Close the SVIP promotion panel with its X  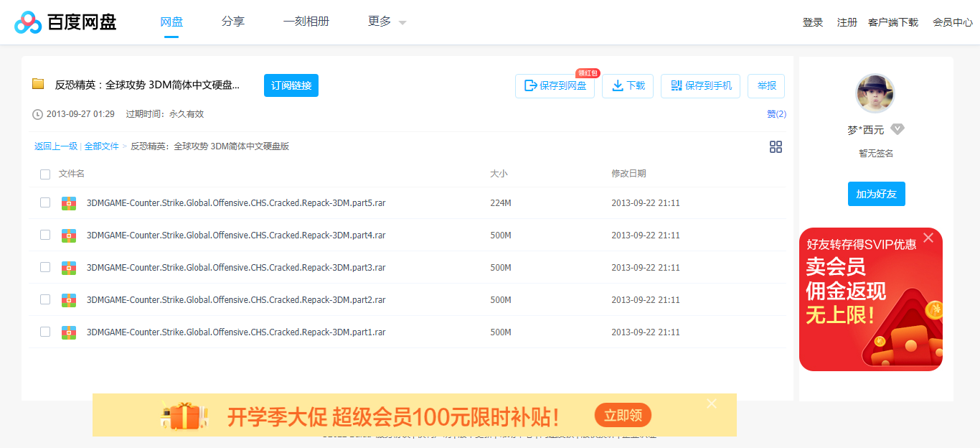coord(928,238)
